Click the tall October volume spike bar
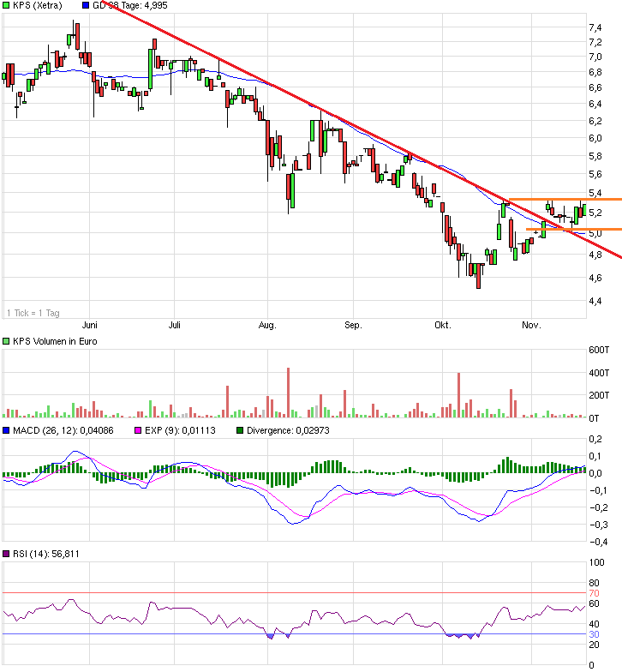This screenshot has height=672, width=622. 459,395
